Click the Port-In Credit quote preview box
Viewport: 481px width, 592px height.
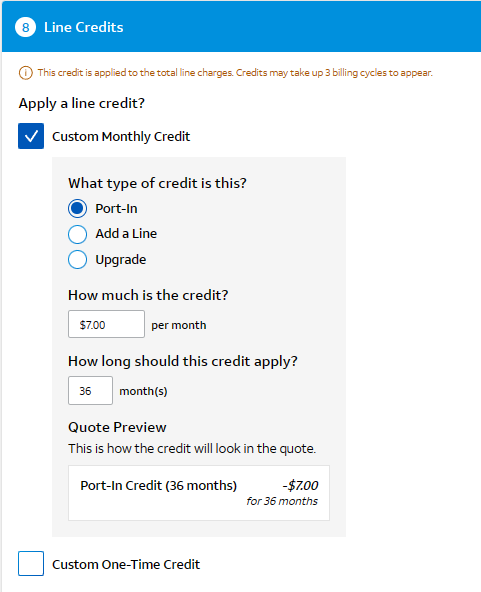click(199, 493)
